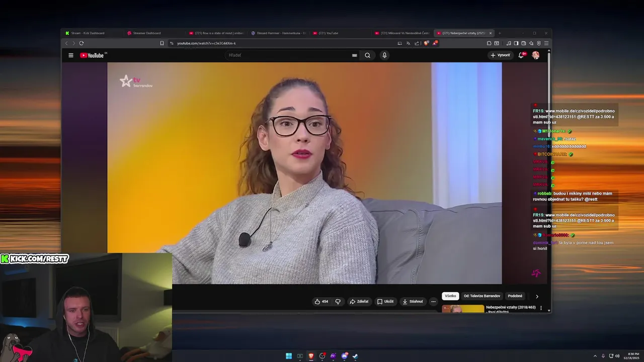The width and height of the screenshot is (644, 362).
Task: Open the Nebezpečné vztahy (2018/463) thumbnail
Action: click(463, 309)
